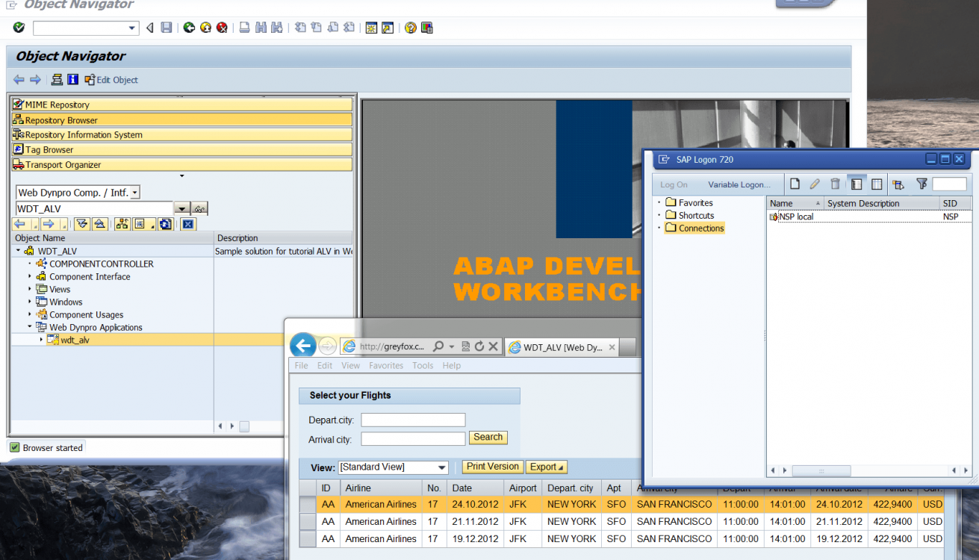
Task: Click the WDT_ALV object name field
Action: [x=94, y=208]
